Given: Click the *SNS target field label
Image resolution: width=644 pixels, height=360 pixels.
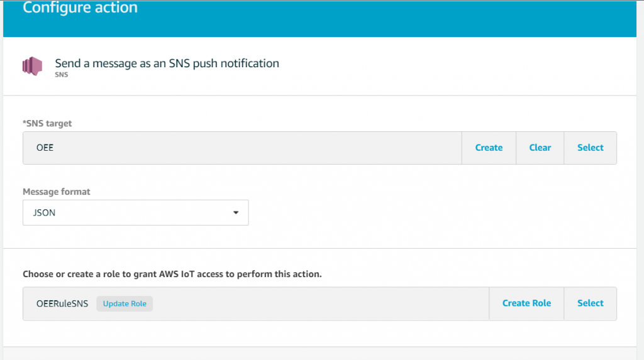Looking at the screenshot, I should pyautogui.click(x=47, y=124).
